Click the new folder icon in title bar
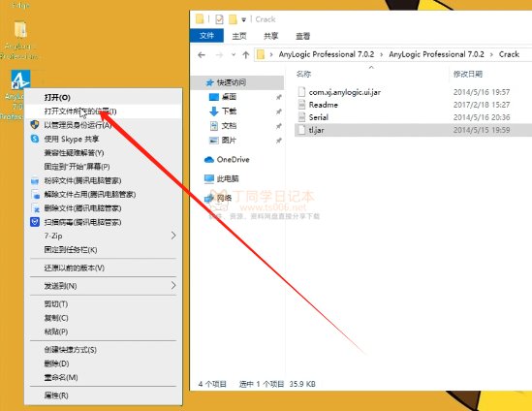 coord(233,19)
